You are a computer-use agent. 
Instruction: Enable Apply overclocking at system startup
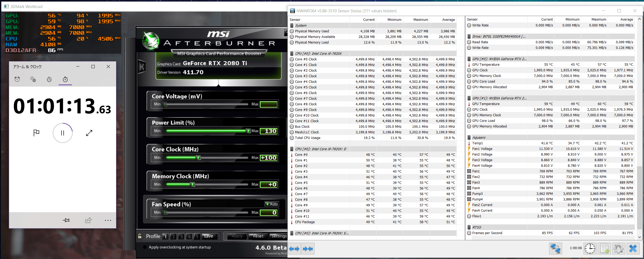click(145, 247)
